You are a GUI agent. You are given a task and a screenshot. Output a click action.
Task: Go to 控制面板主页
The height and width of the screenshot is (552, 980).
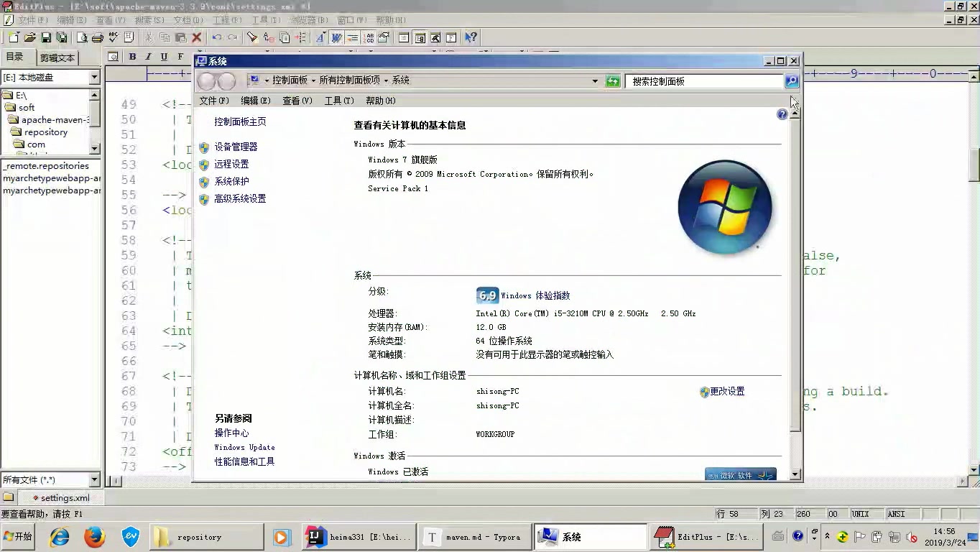[x=240, y=122]
